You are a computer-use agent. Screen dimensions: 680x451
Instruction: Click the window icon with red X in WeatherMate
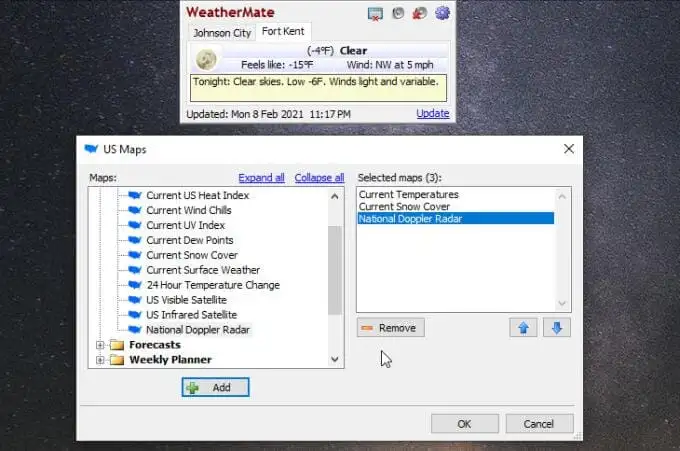point(375,14)
